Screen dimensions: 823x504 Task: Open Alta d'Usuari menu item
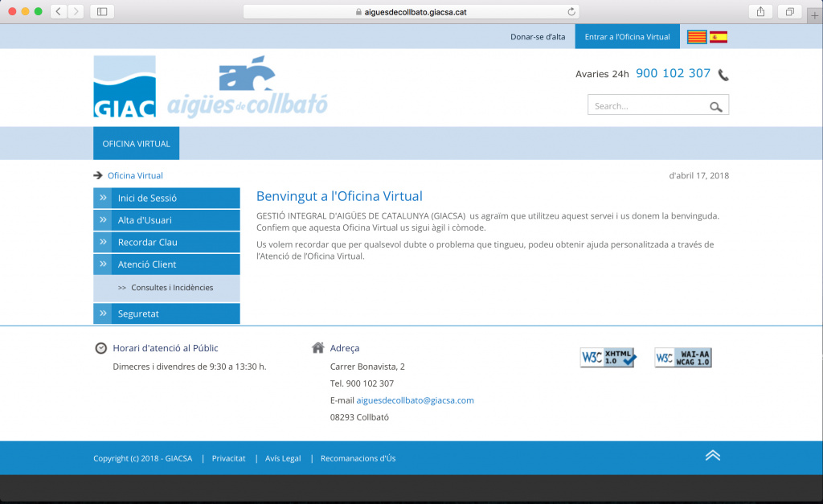[166, 220]
